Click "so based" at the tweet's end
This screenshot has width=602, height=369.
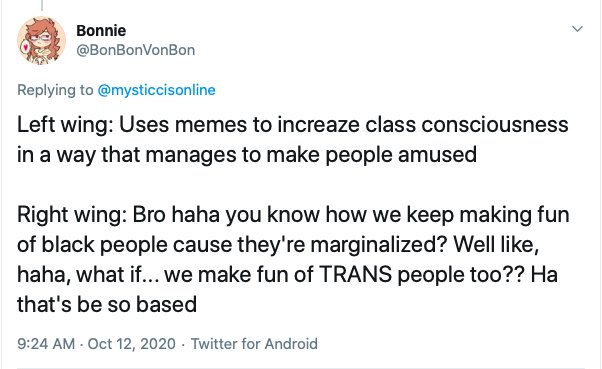click(152, 305)
